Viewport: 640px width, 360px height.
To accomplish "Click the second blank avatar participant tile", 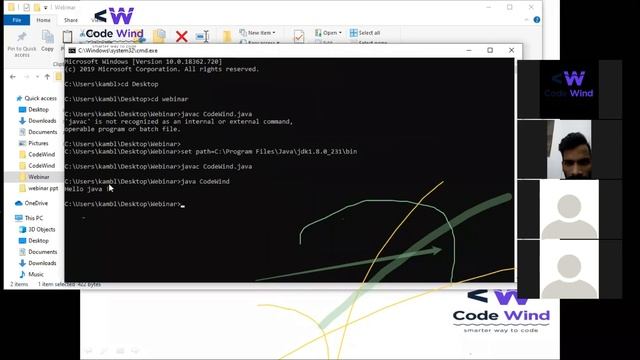I will [x=569, y=269].
